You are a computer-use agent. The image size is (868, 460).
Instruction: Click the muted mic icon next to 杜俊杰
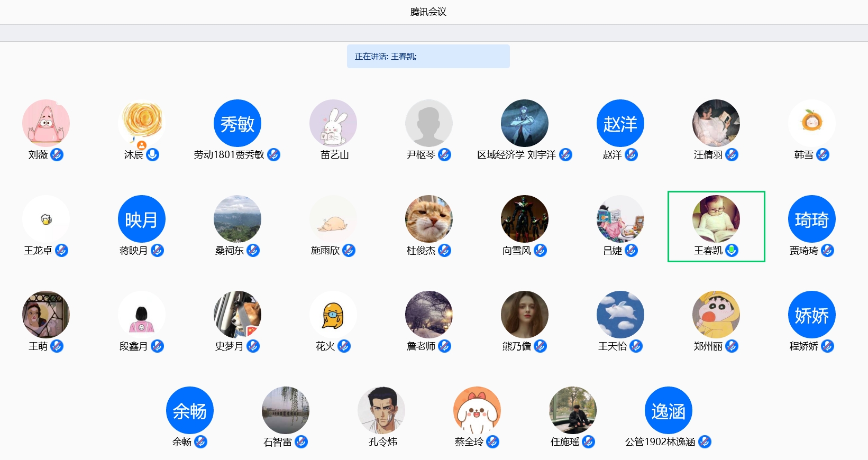point(444,251)
